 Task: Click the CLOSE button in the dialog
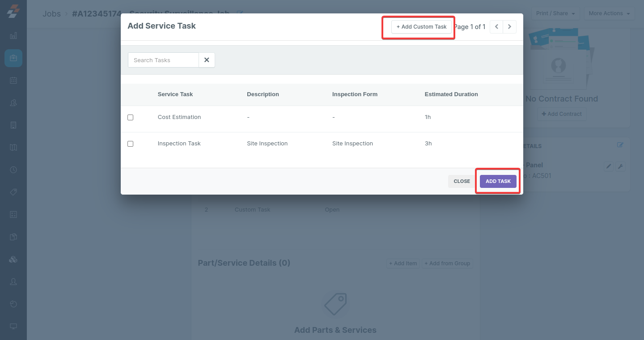click(462, 181)
